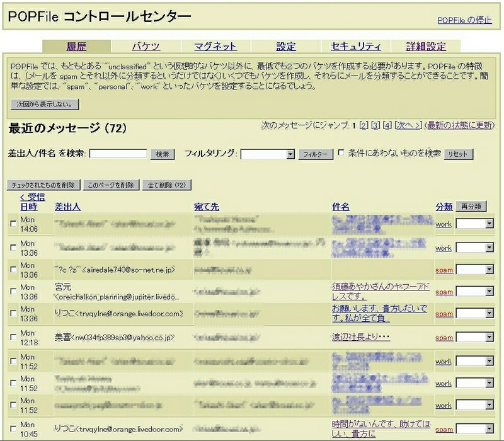
Task: Check the Mon 14:06 message checkbox
Action: [13, 224]
